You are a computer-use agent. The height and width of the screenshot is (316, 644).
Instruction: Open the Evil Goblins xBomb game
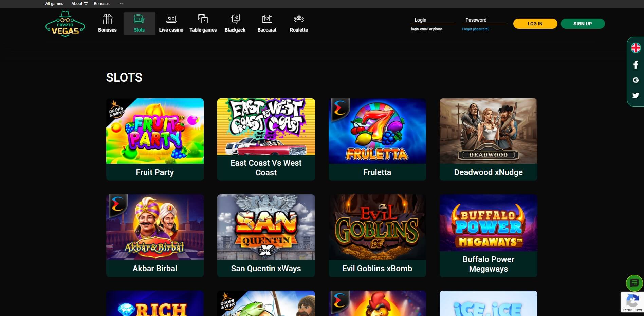point(377,235)
